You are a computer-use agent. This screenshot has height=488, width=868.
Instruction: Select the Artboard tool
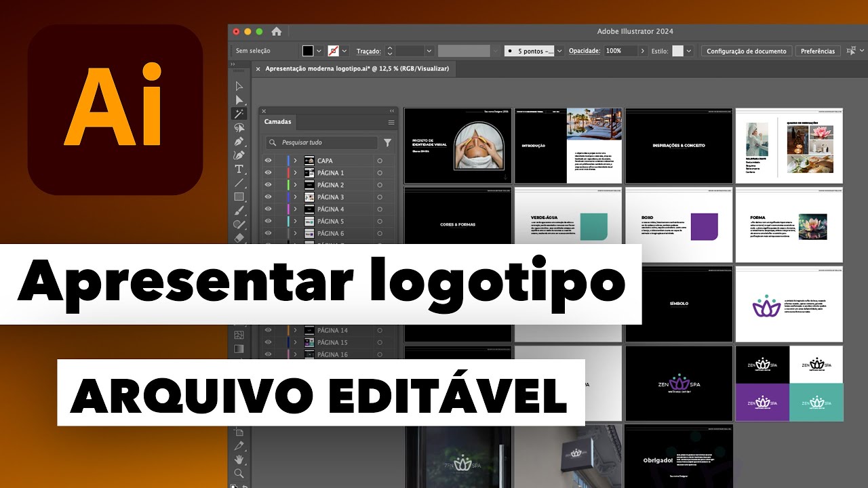[239, 432]
